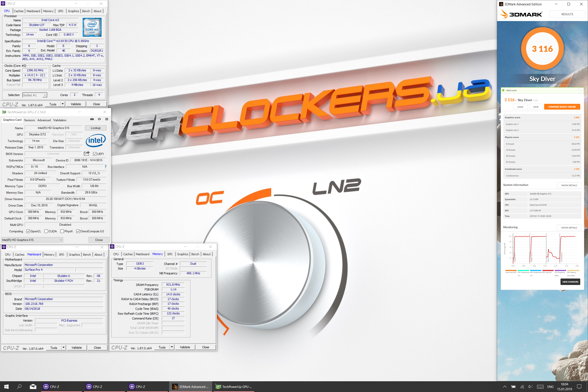Screen dimensions: 588x392
Task: Open Tools dropdown arrow in Mainboard CPU-Z window
Action: click(x=63, y=348)
